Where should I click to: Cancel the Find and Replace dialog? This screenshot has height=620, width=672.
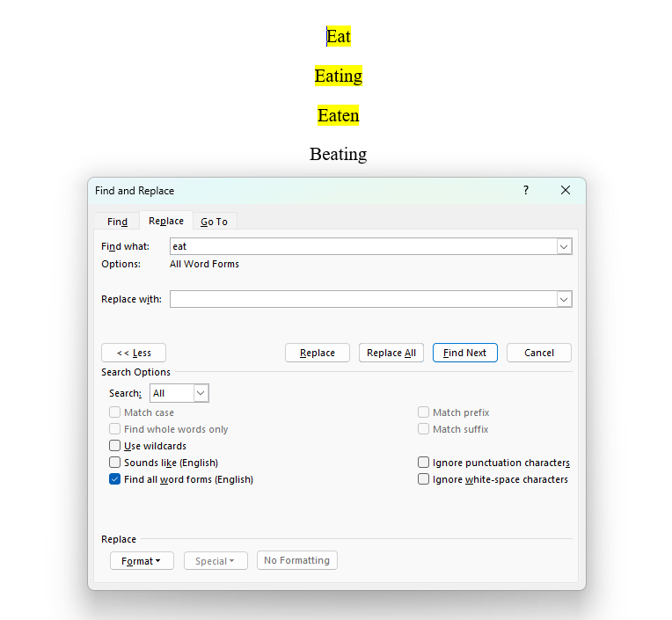pyautogui.click(x=539, y=353)
